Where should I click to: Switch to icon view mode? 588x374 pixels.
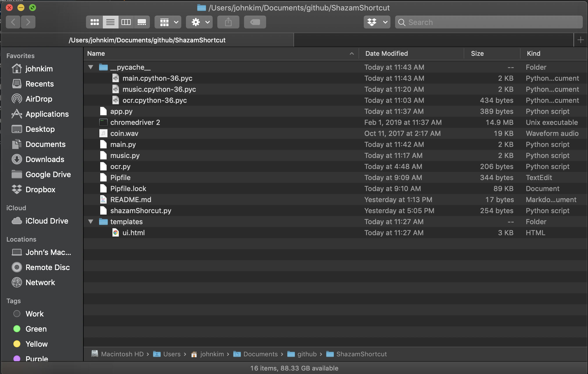(x=94, y=22)
